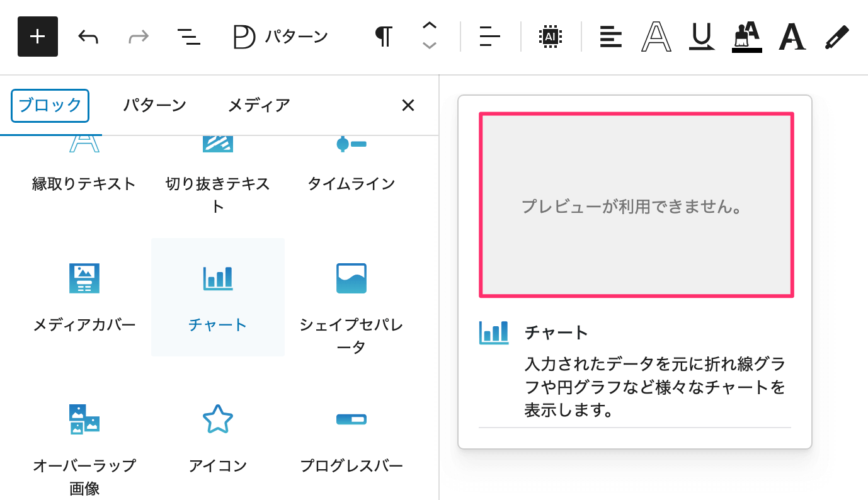Open the text alignment dropdown
The image size is (868, 500).
point(610,37)
